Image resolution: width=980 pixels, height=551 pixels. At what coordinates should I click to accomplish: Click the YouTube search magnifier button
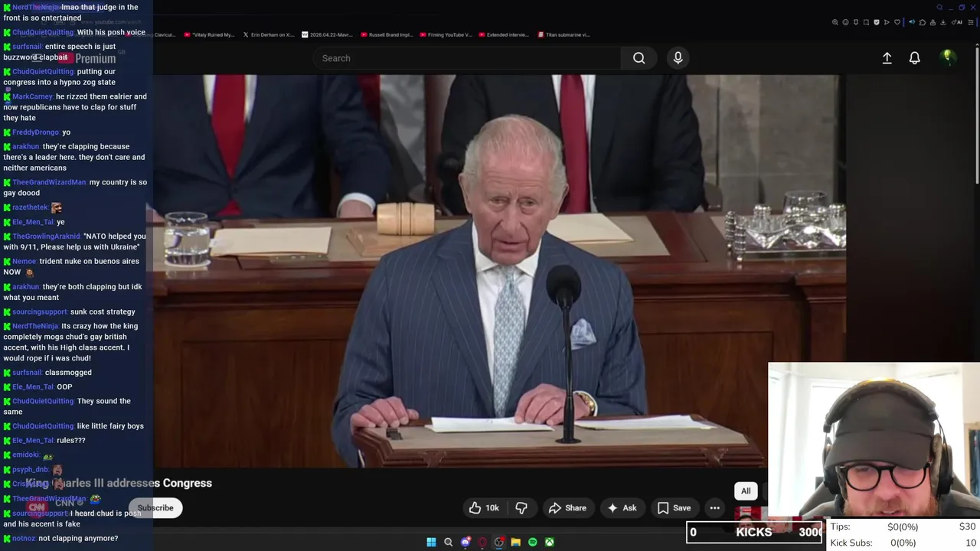click(x=639, y=58)
